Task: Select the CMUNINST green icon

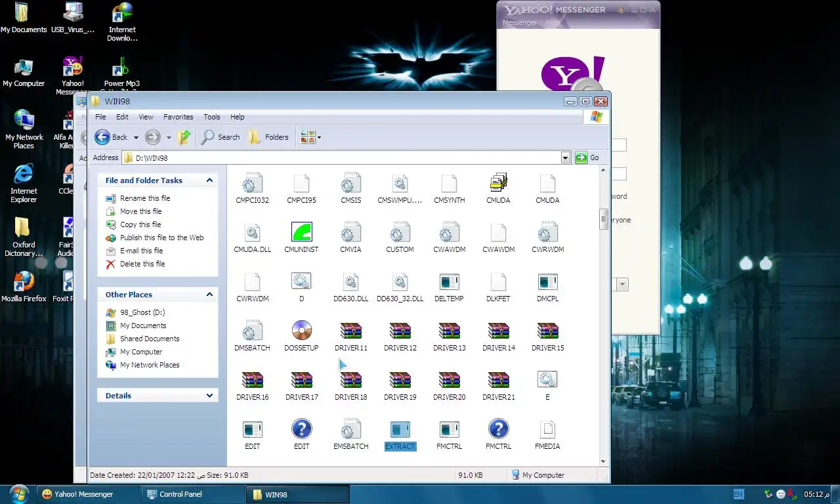Action: tap(301, 232)
